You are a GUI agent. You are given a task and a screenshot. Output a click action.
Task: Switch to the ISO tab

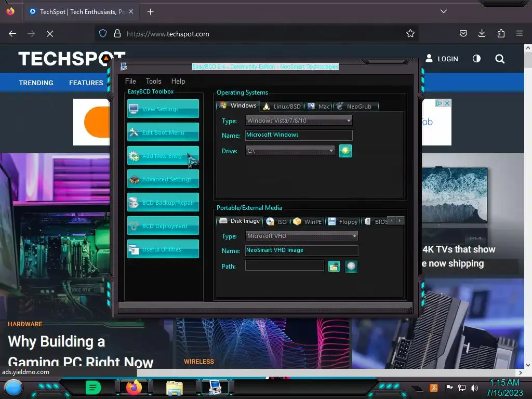(276, 221)
